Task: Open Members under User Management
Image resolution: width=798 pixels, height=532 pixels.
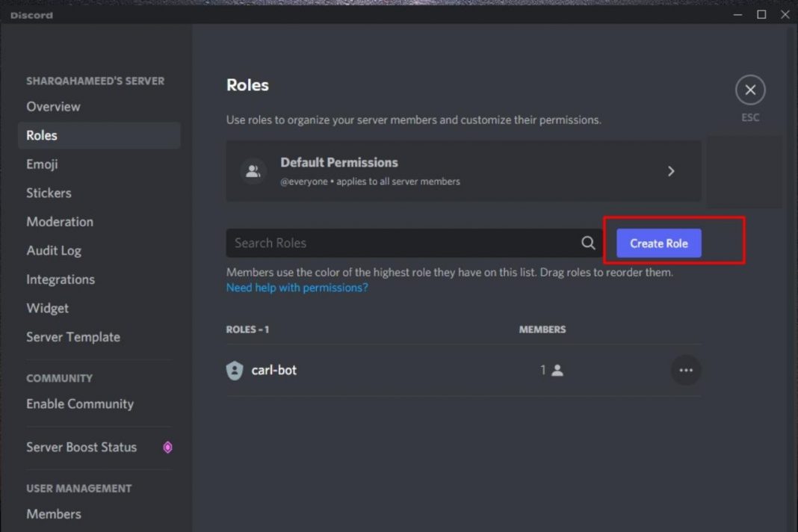Action: tap(53, 513)
